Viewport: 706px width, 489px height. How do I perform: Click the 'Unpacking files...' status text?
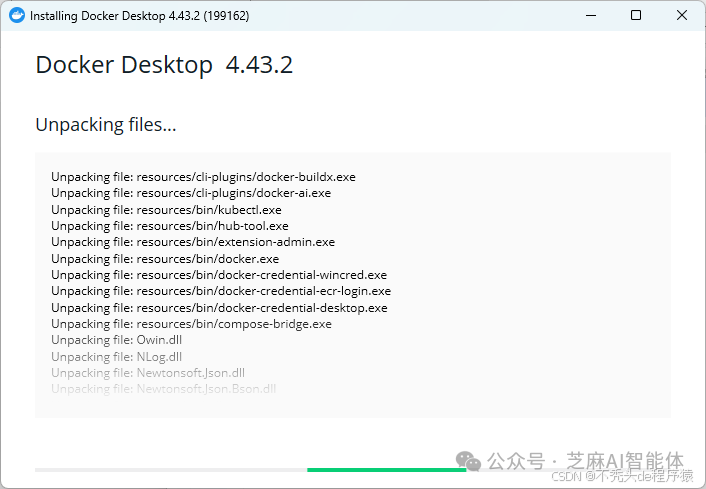pos(106,125)
